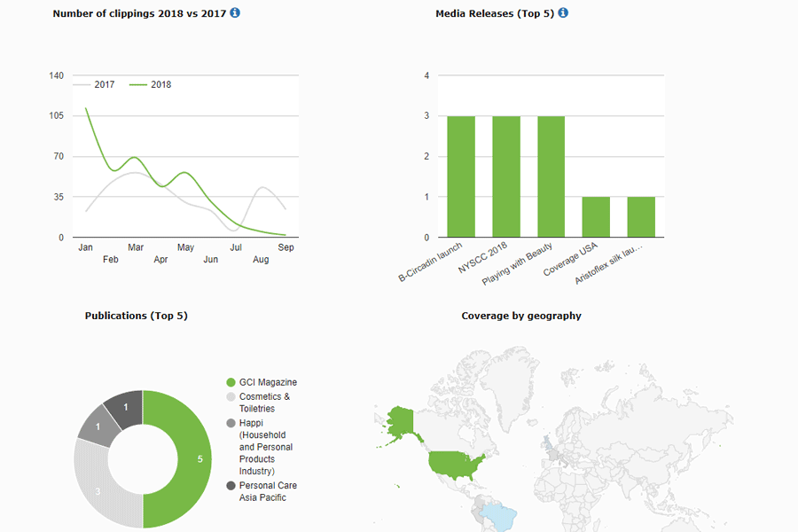Click the Cosmetics & Toiletries legend entry
Screen dimensions: 798x532
click(262, 402)
